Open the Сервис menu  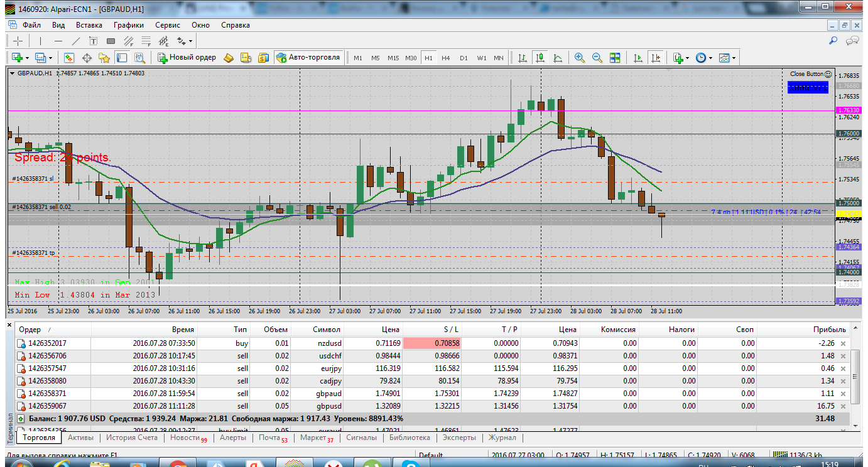(x=168, y=25)
